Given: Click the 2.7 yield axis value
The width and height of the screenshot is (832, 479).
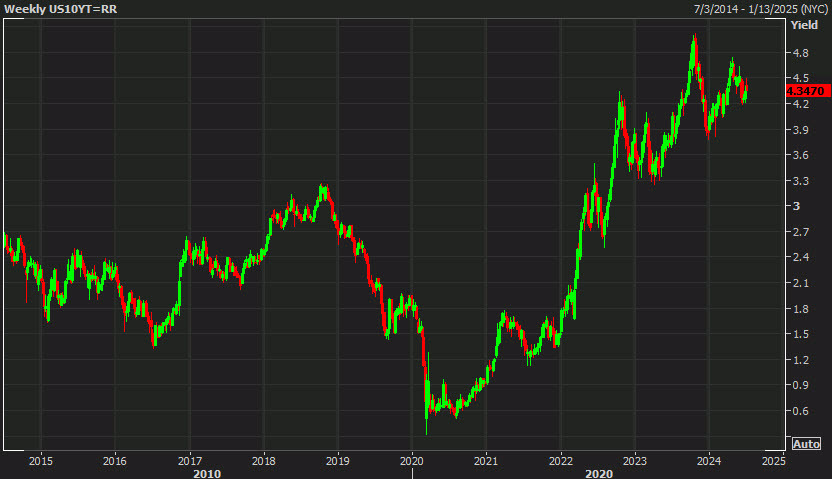Looking at the screenshot, I should 801,232.
